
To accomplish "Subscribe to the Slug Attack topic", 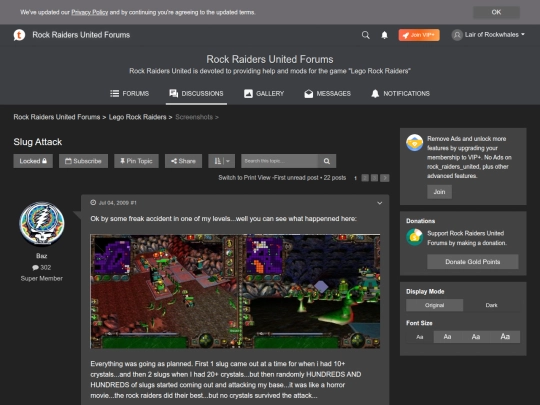I will pyautogui.click(x=83, y=161).
